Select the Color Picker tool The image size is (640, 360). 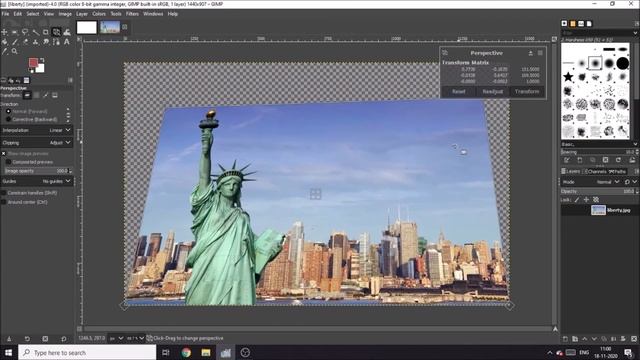coord(4,51)
